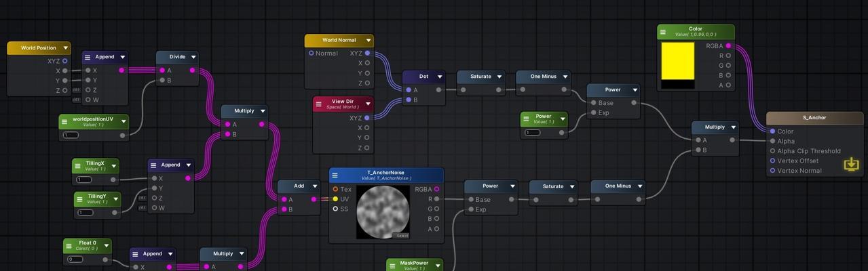868x271 pixels.
Task: Click the menu icon on the View Dir node
Action: (x=318, y=104)
